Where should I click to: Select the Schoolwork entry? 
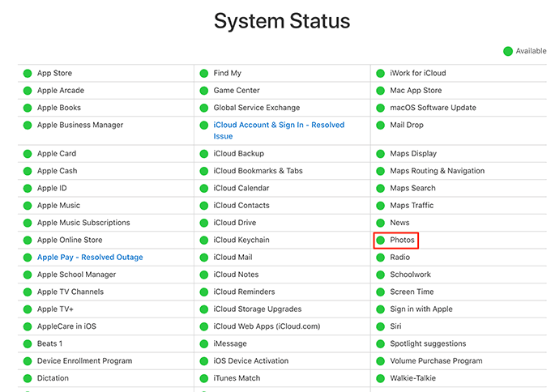point(410,275)
